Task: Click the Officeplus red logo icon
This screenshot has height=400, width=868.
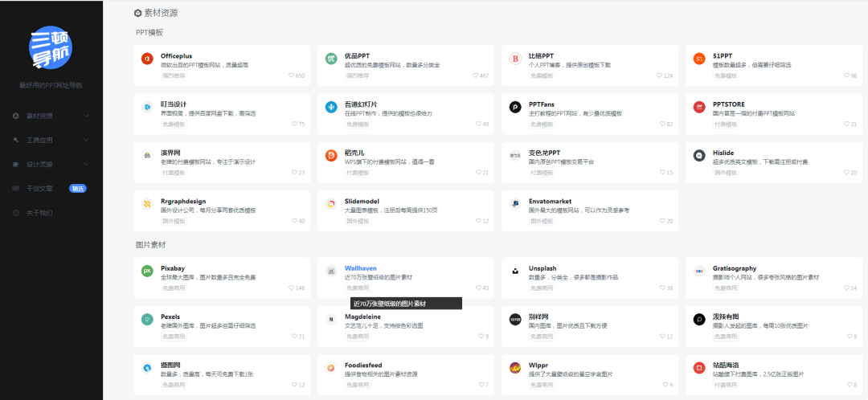Action: pyautogui.click(x=147, y=59)
